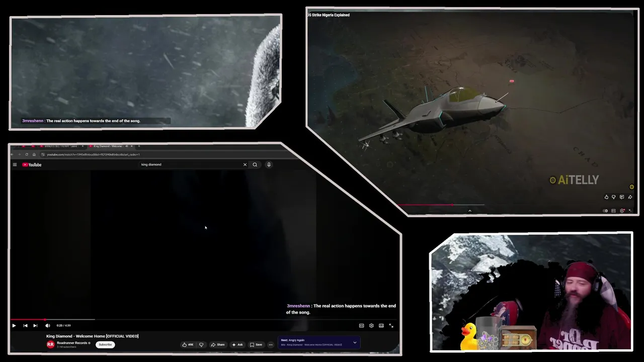Image resolution: width=644 pixels, height=362 pixels.
Task: Start voice search with microphone icon
Action: (269, 164)
